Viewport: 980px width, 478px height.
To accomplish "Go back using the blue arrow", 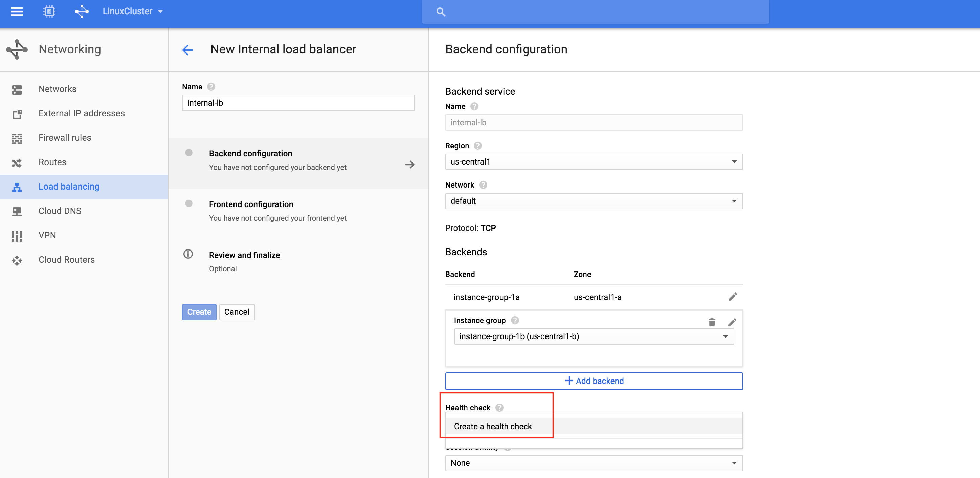I will tap(187, 50).
